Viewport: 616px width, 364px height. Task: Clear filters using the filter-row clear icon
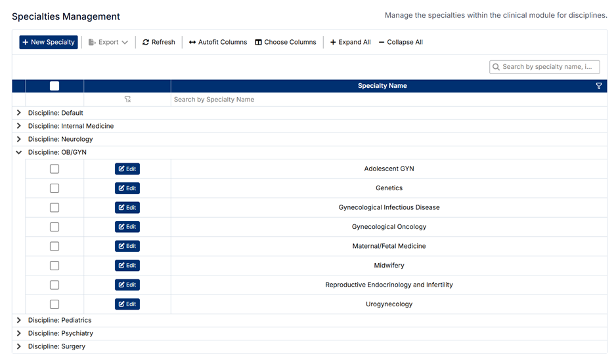[x=127, y=100]
